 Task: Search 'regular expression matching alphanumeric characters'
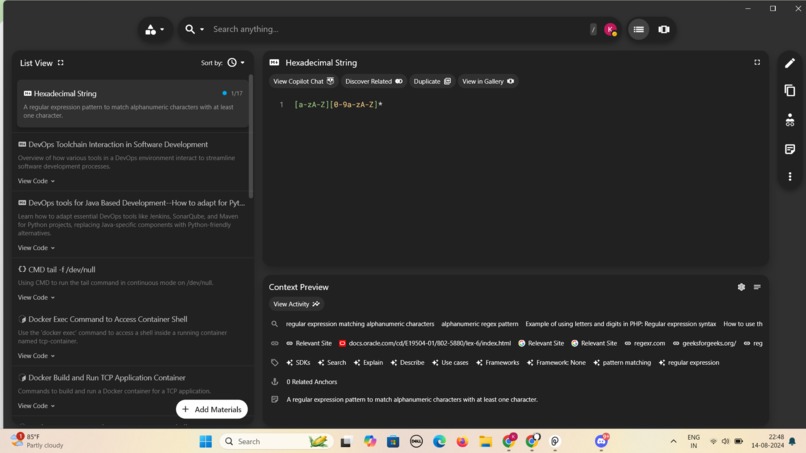click(360, 324)
